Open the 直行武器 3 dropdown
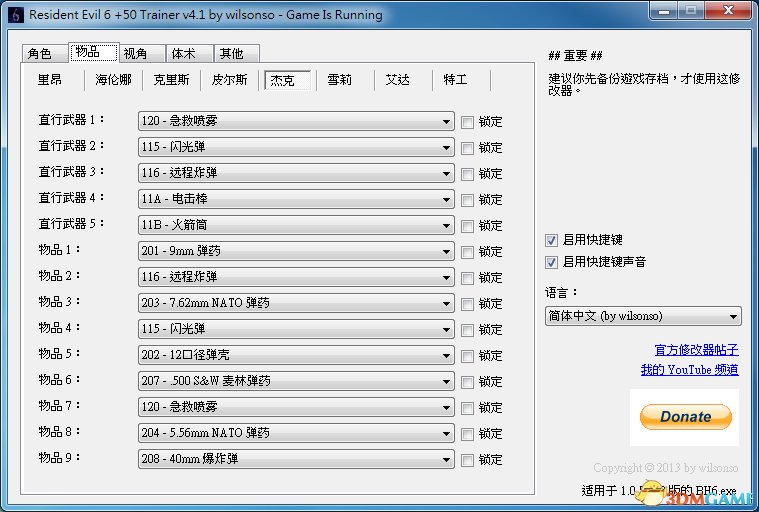This screenshot has width=759, height=512. 296,173
